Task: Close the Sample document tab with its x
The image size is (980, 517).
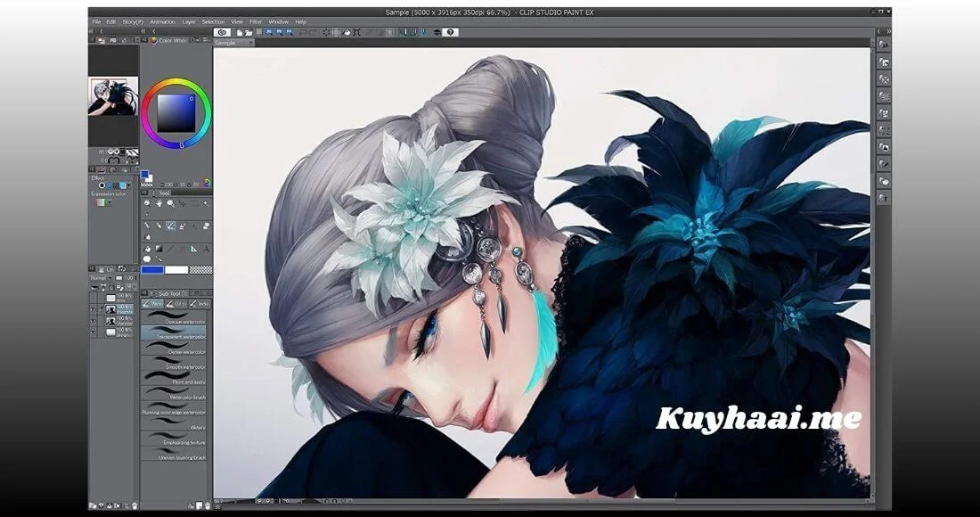Action: [250, 43]
